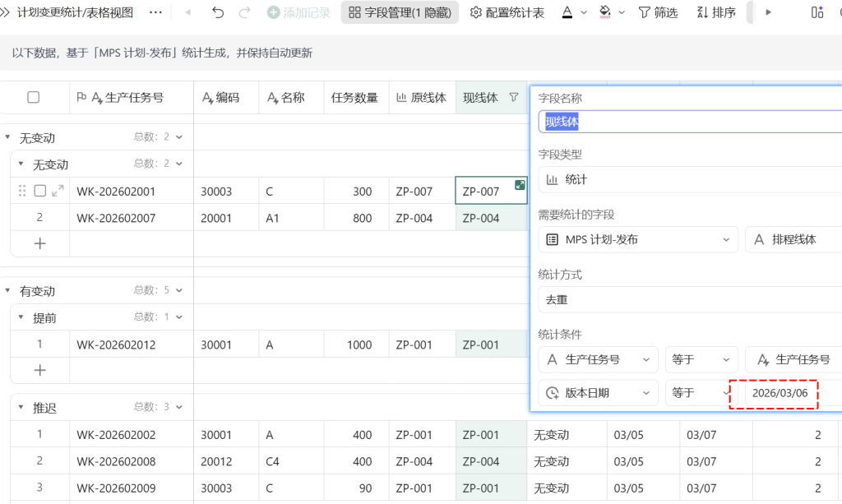842x504 pixels.
Task: Select cell WK-202602002
Action: (132, 435)
